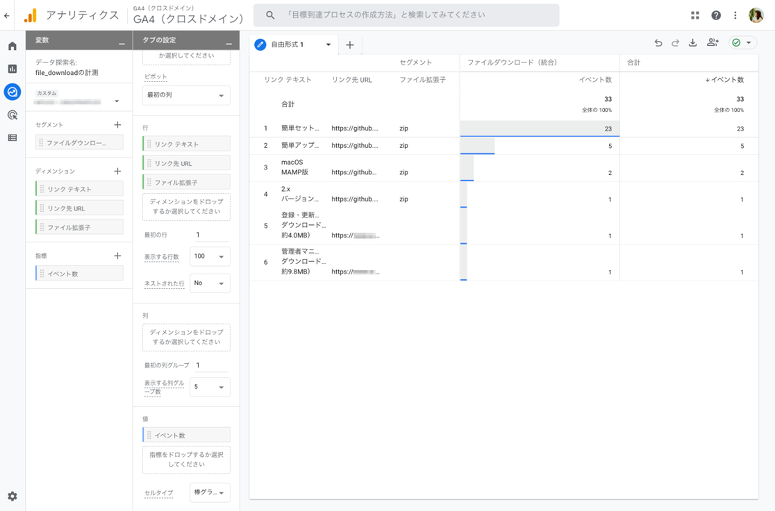Open Advertising icon in left sidebar
The height and width of the screenshot is (511, 775).
12,115
